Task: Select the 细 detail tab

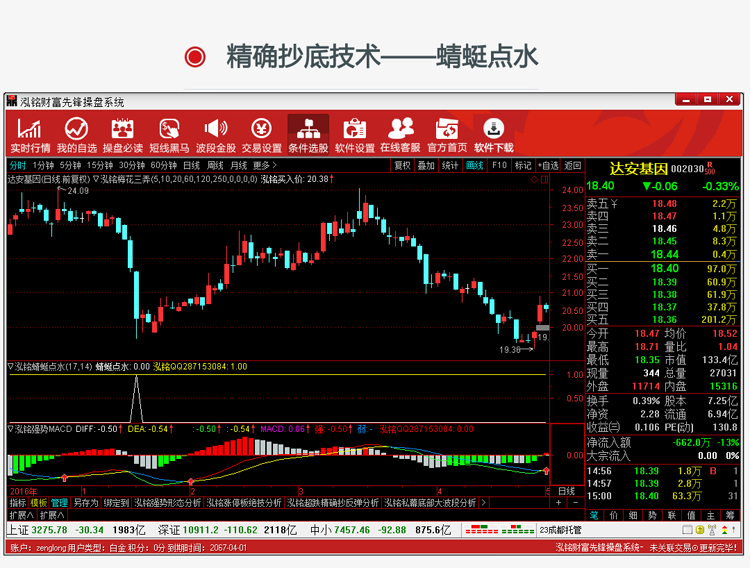Action: (x=633, y=515)
